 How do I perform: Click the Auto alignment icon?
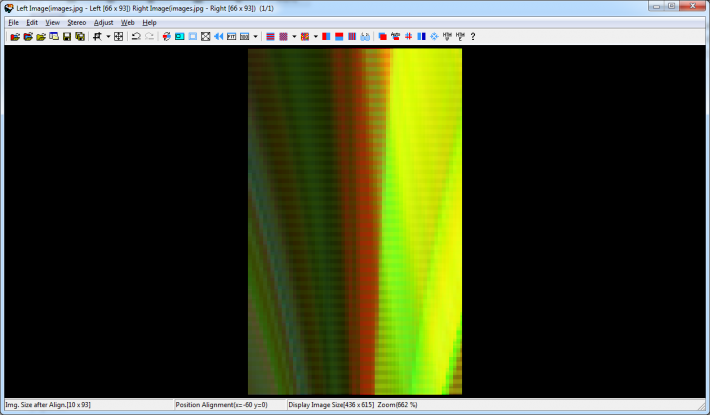pyautogui.click(x=395, y=37)
